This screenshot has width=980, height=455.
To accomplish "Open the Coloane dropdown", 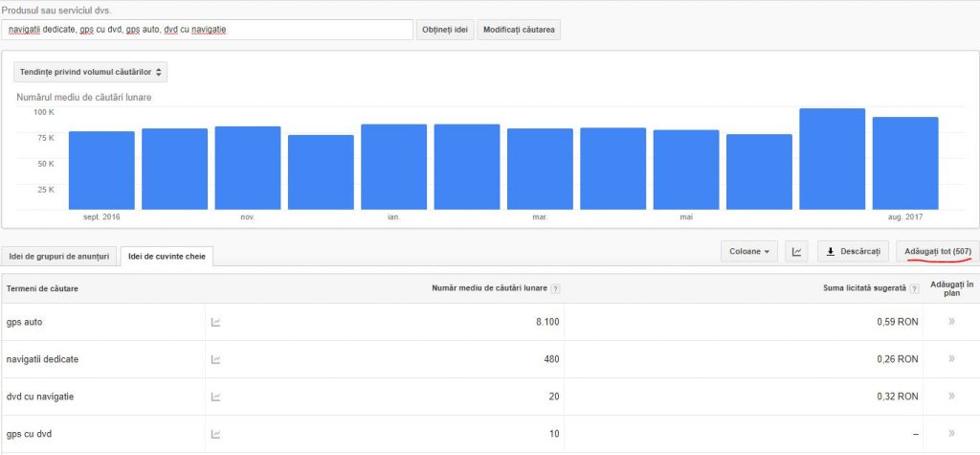I will click(x=749, y=252).
